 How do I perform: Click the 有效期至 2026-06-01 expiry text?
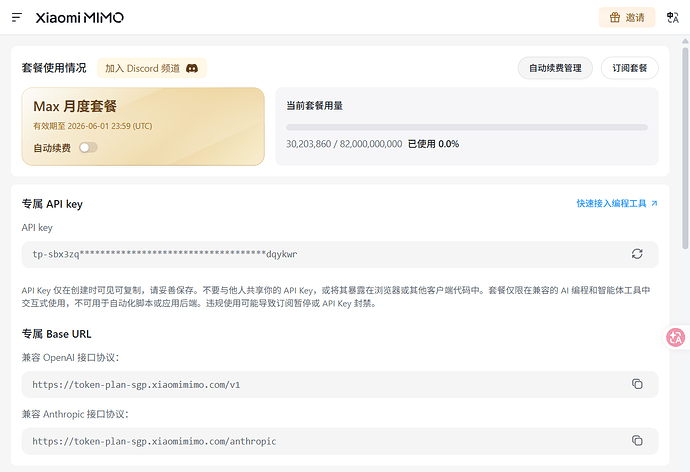coord(93,126)
